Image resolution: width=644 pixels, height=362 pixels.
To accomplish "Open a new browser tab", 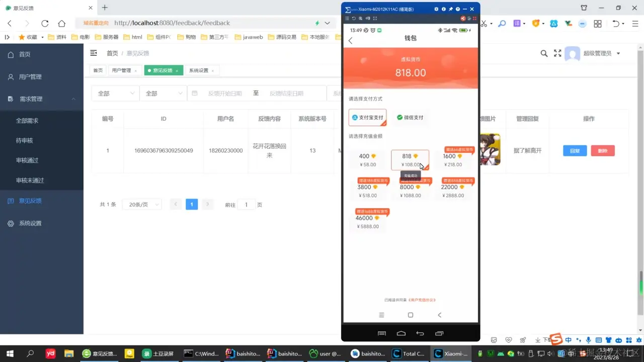I will point(105,8).
